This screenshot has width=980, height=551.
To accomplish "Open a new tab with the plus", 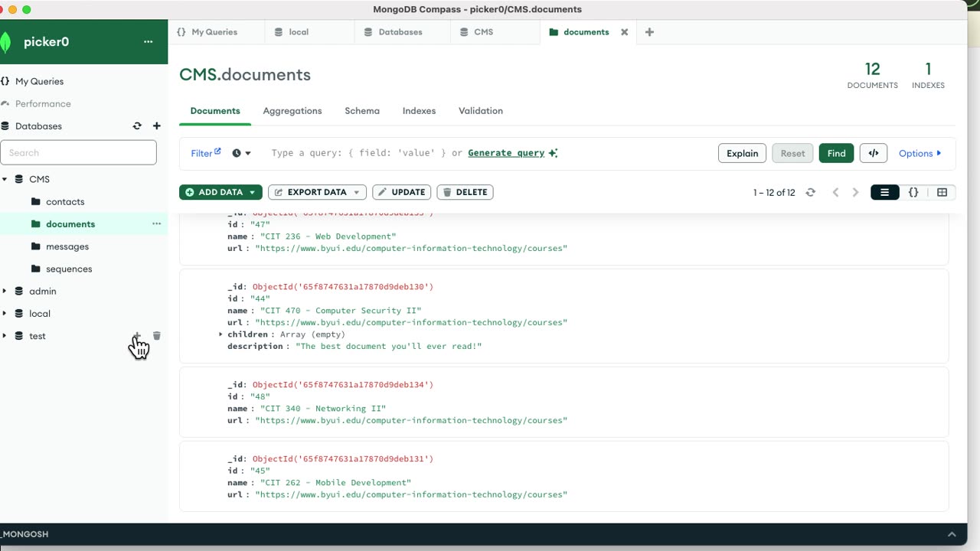I will click(649, 32).
